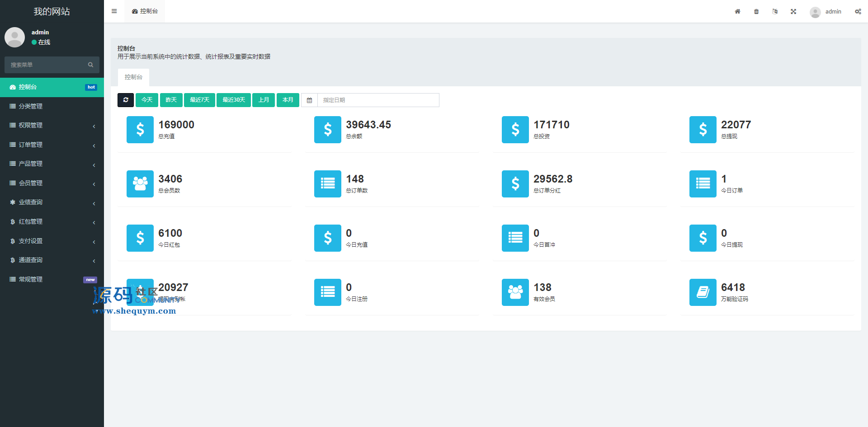Expand the 订单管理 sidebar menu
The width and height of the screenshot is (868, 427).
[52, 145]
